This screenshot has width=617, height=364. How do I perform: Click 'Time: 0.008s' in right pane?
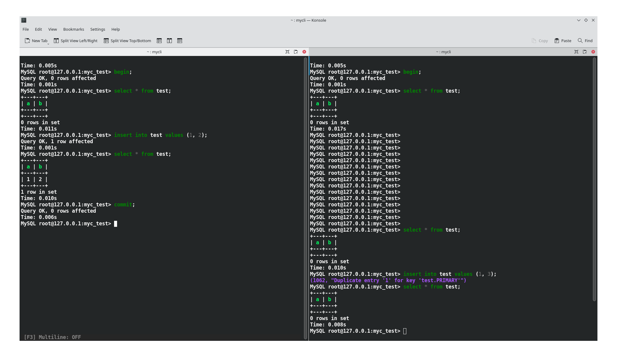point(328,325)
